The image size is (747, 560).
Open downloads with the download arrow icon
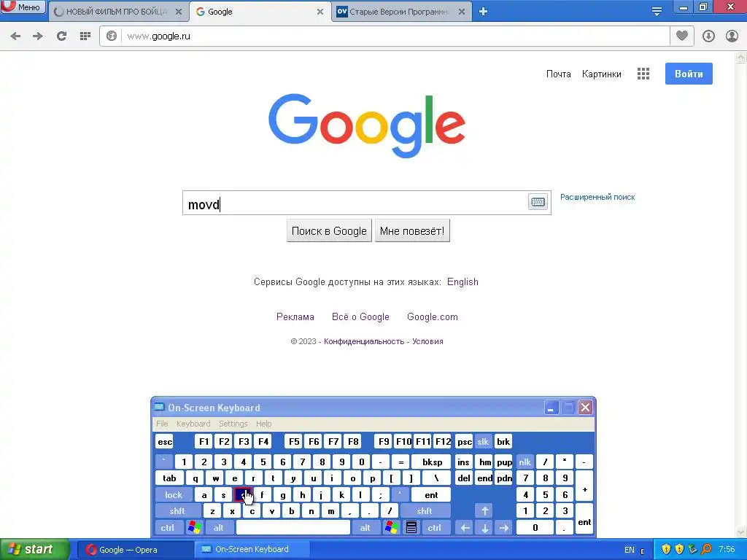[708, 36]
